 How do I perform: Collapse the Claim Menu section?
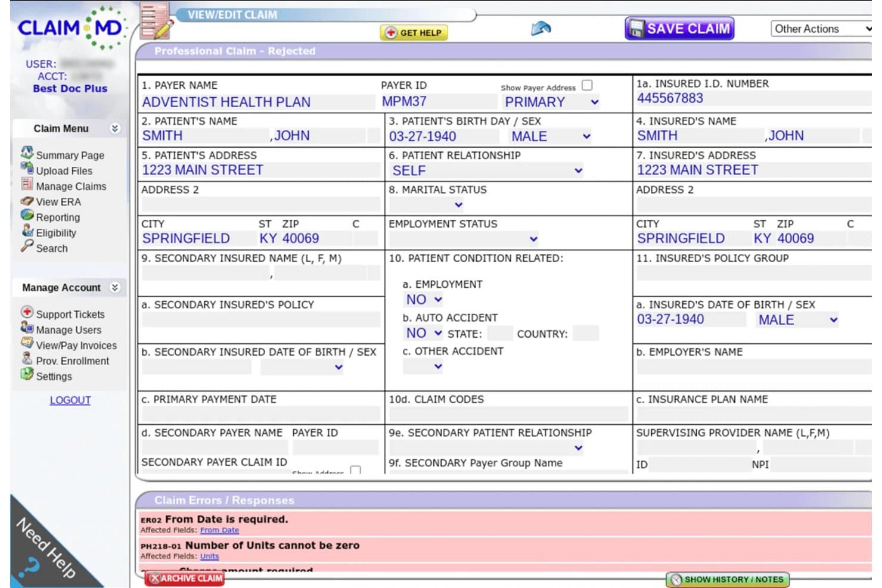click(115, 128)
